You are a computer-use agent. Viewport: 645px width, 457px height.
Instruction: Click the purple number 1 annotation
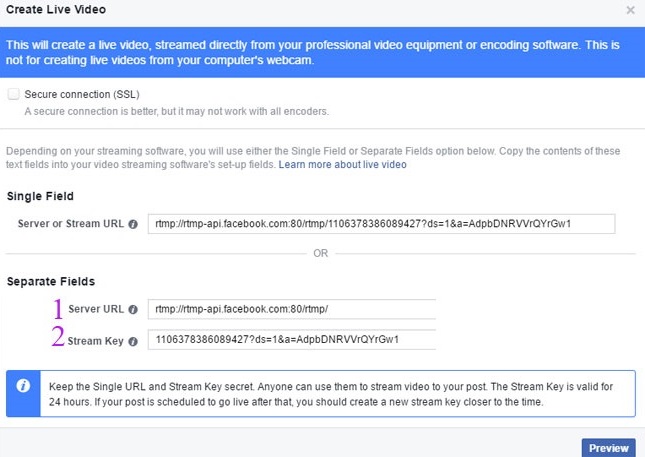(x=59, y=309)
